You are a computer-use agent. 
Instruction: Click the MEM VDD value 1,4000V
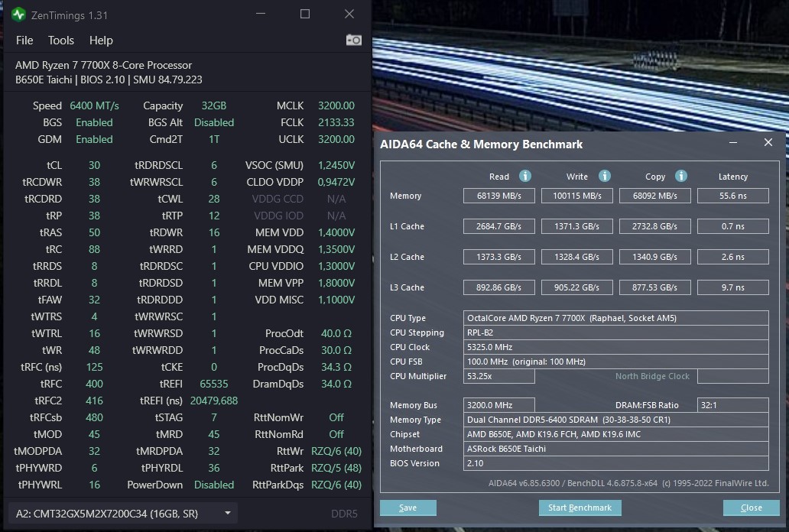pyautogui.click(x=336, y=232)
